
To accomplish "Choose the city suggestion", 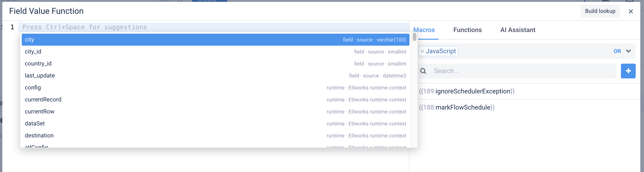I will pyautogui.click(x=215, y=40).
